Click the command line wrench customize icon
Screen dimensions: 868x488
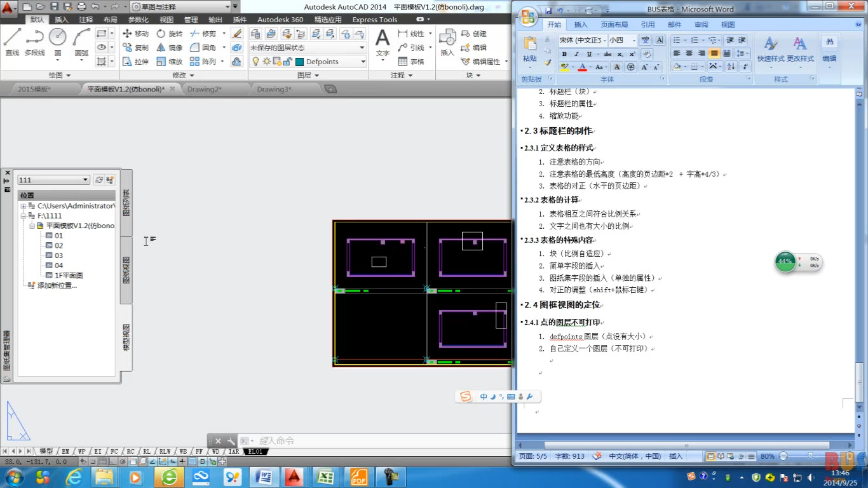(x=230, y=440)
